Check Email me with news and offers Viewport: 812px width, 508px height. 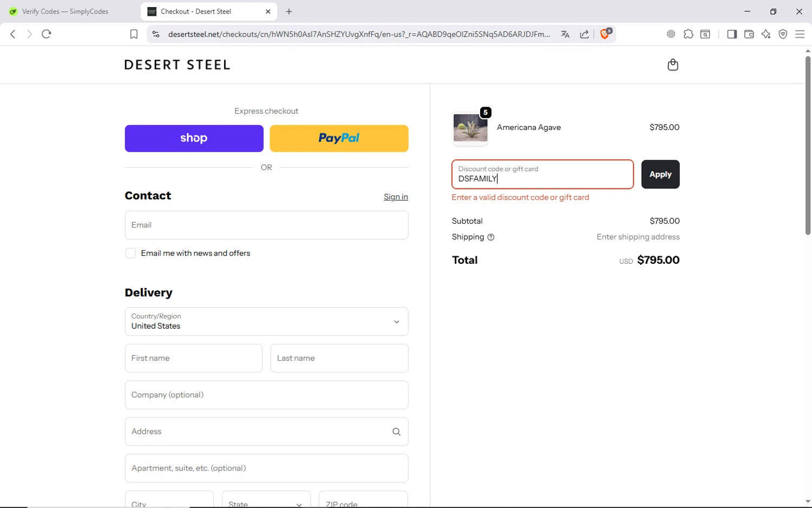pos(130,253)
